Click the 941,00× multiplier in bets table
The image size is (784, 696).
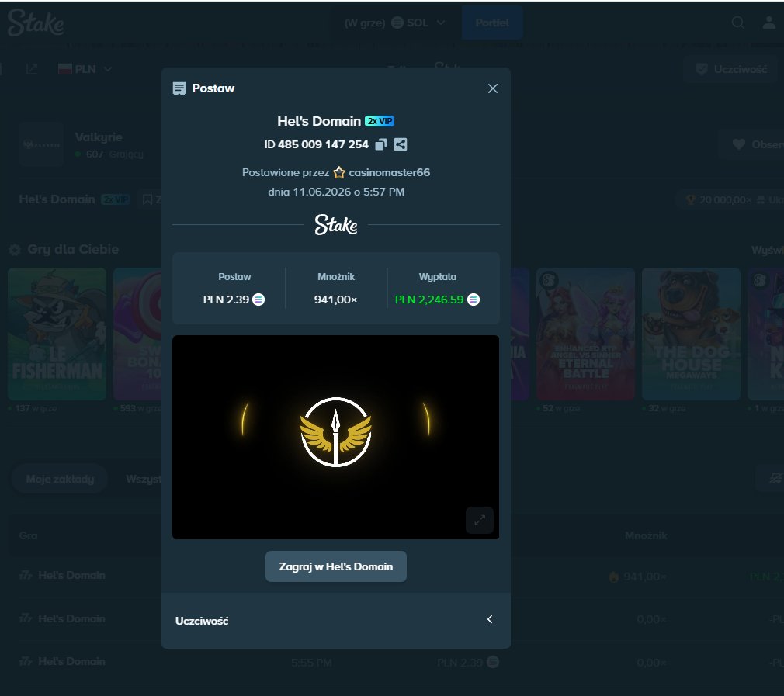coord(645,577)
